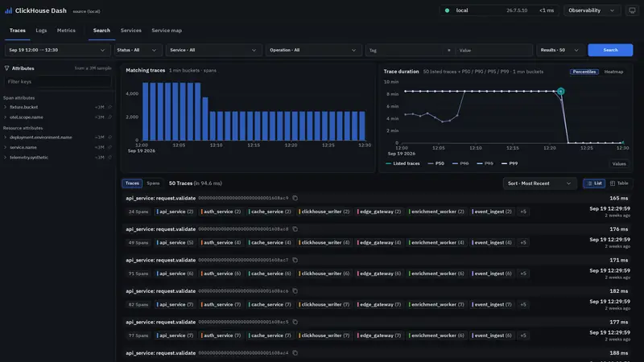644x362 pixels.
Task: Switch to the Metrics tab
Action: tap(66, 31)
